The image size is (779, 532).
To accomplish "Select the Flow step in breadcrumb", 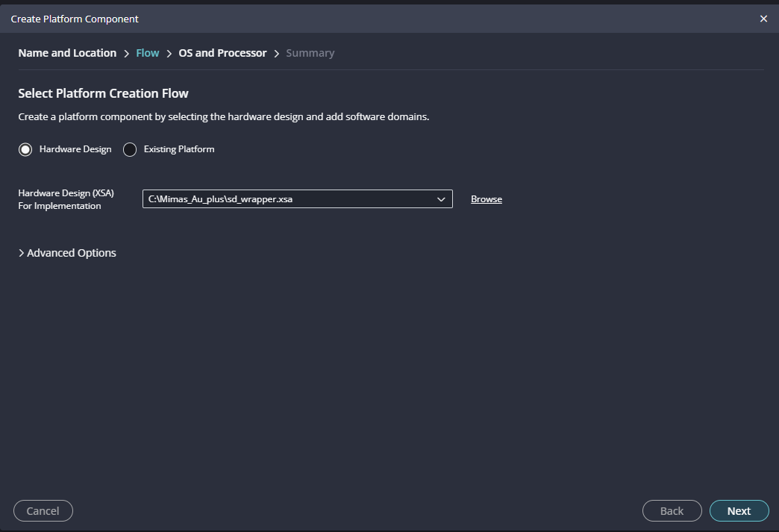I will (148, 53).
